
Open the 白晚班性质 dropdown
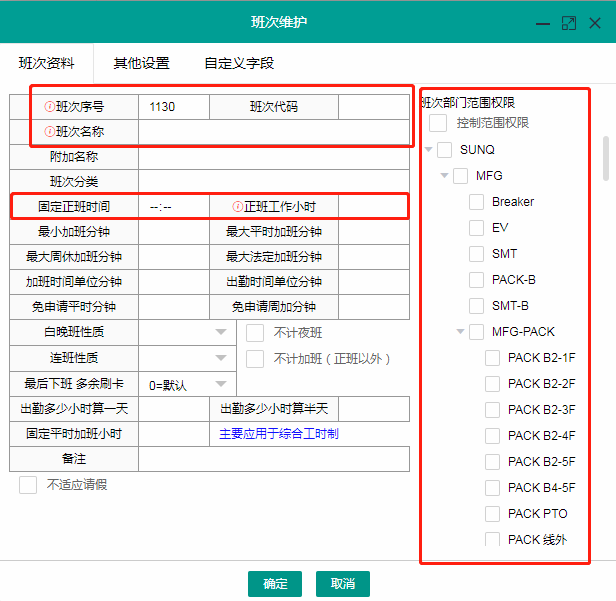tap(220, 332)
